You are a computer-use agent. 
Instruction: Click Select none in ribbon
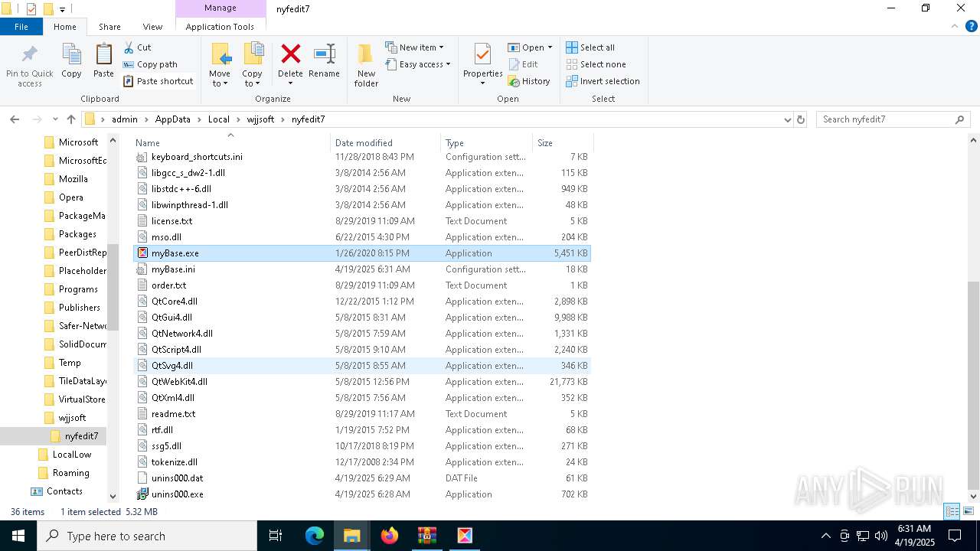596,64
